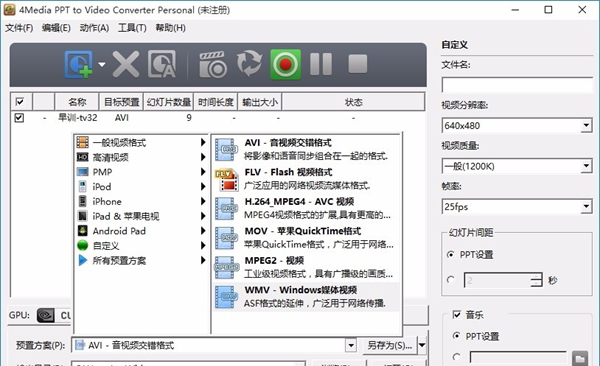
Task: Click the Remove (X) toolbar icon
Action: click(x=126, y=64)
